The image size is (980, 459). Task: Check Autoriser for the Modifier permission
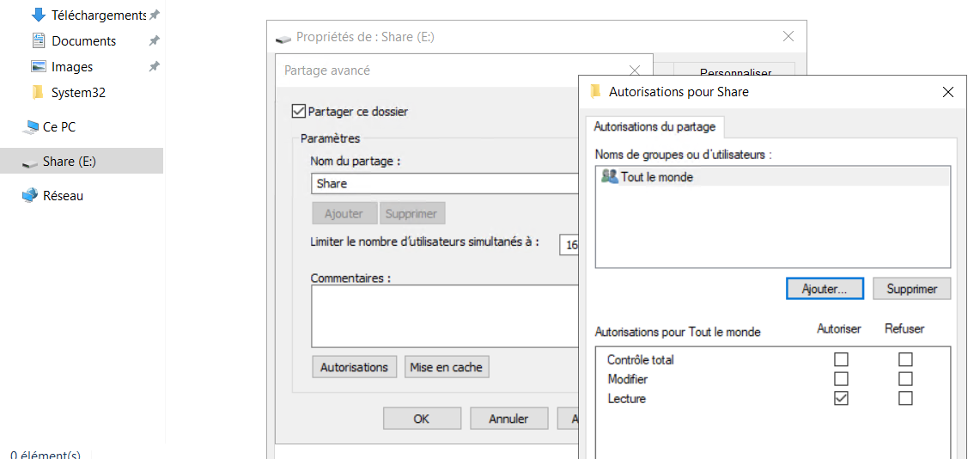click(x=841, y=379)
